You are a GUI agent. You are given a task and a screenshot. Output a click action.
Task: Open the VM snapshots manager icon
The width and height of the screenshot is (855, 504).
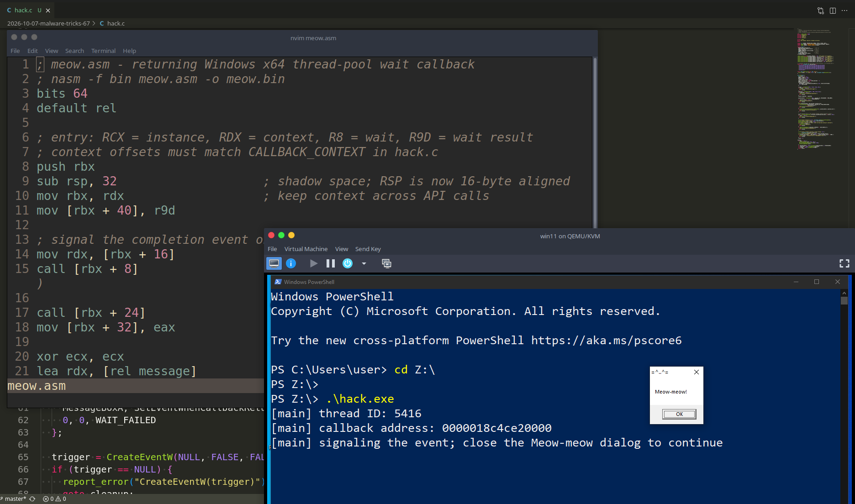pyautogui.click(x=386, y=263)
